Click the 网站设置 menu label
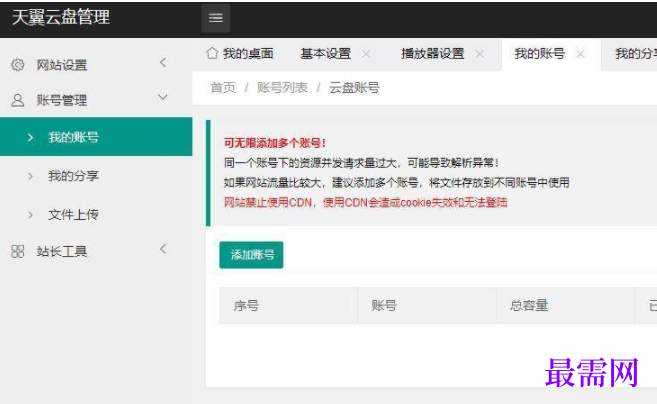The image size is (657, 404). pyautogui.click(x=62, y=65)
